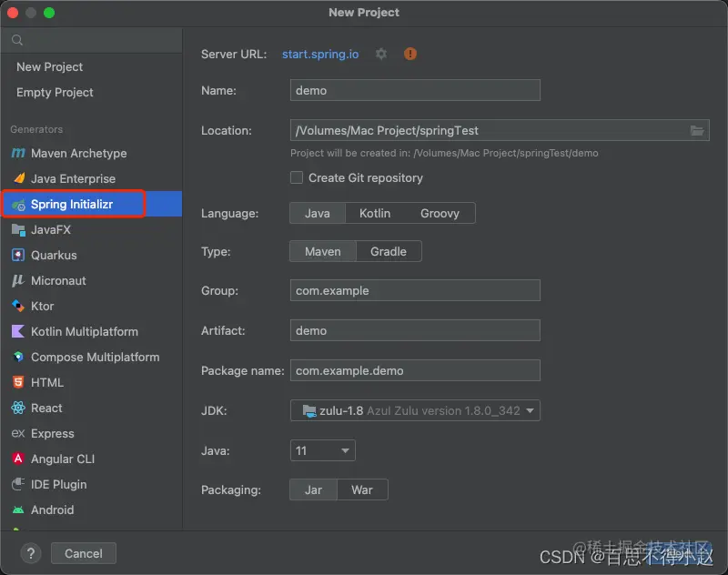Choose Maven build type

point(323,251)
